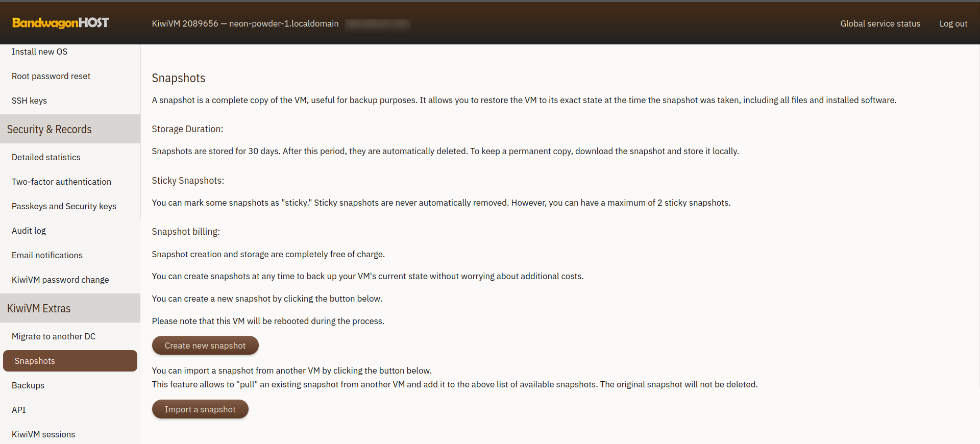Log out of KiwiVM

953,23
